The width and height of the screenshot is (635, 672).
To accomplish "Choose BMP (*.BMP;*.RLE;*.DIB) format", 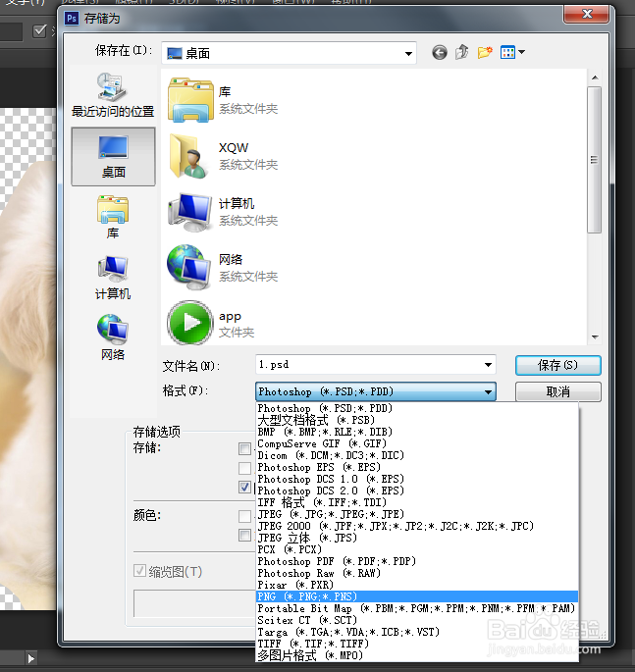I will 417,432.
